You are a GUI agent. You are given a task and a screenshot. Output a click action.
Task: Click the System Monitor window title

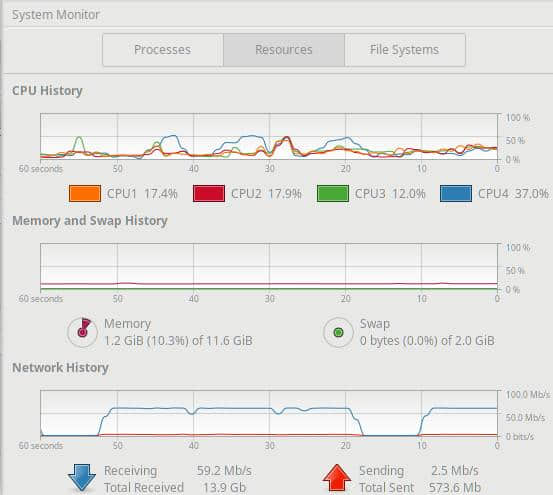[56, 15]
